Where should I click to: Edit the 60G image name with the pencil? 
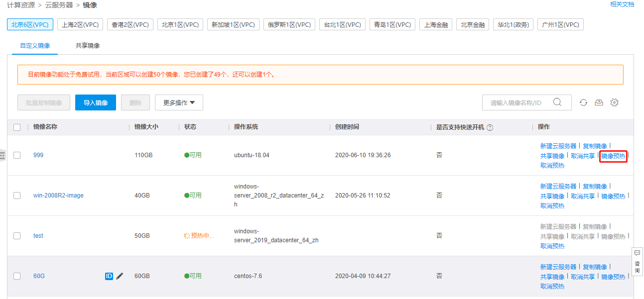coord(120,276)
